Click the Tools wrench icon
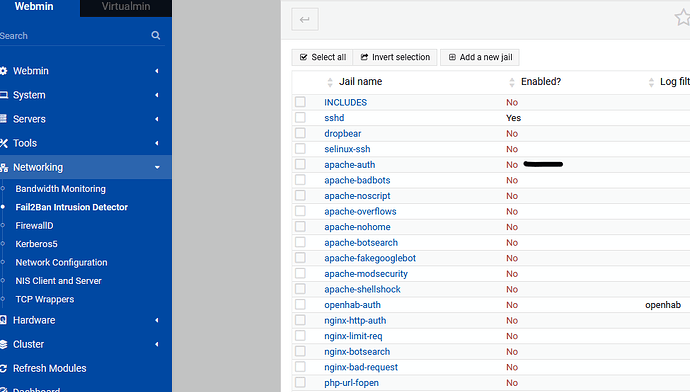This screenshot has height=392, width=690. 4,143
